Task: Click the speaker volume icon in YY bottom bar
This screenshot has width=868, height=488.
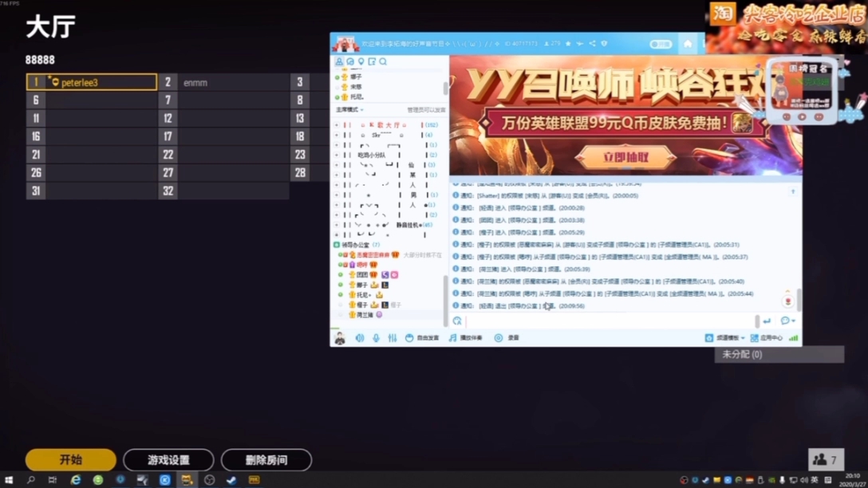Action: coord(360,337)
